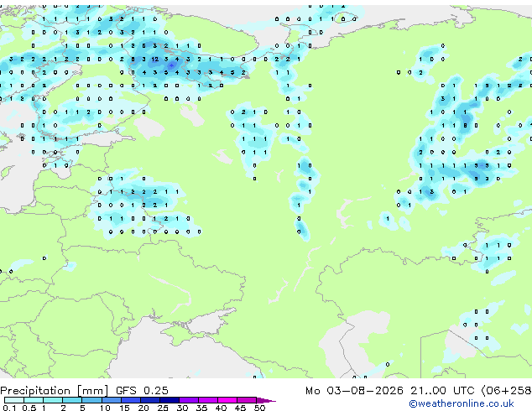The height and width of the screenshot is (411, 532).
Task: Click the '0.1' legend scale label
Action: 9,408
